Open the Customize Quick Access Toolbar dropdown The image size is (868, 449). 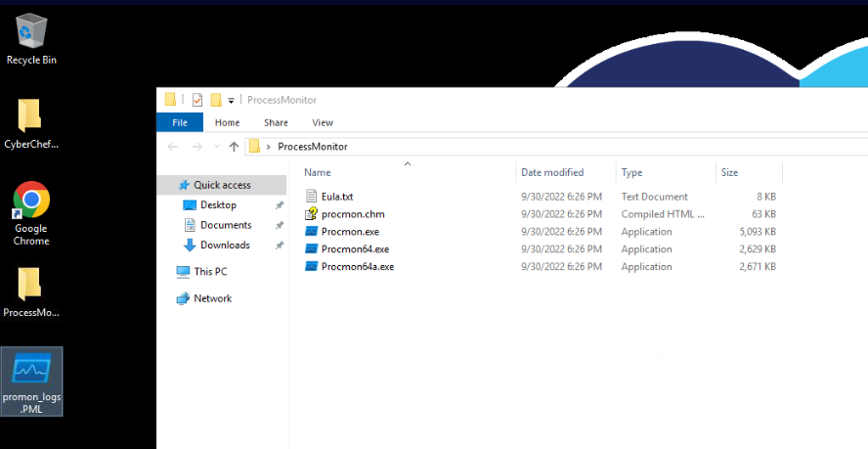pos(231,101)
